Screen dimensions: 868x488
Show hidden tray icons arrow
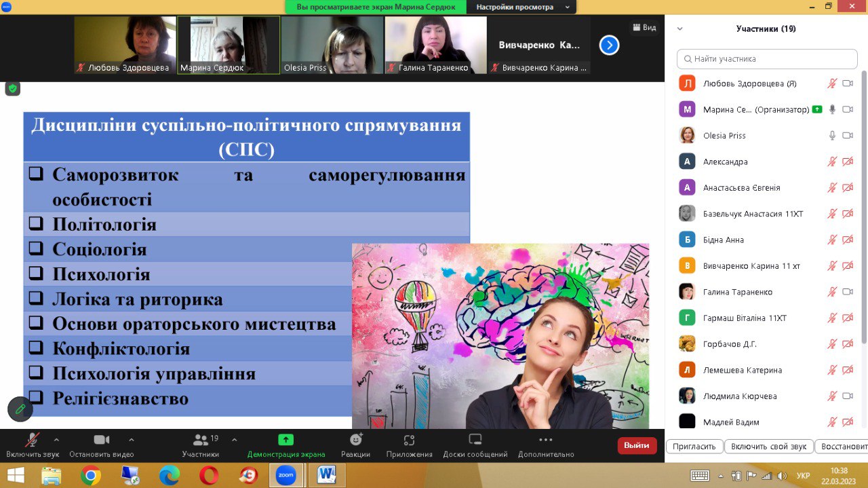[721, 476]
